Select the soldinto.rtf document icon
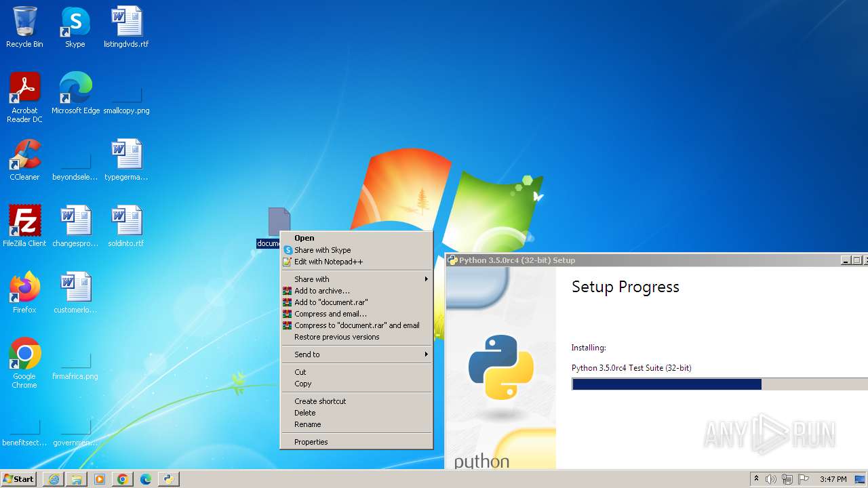The image size is (868, 488). (x=126, y=226)
